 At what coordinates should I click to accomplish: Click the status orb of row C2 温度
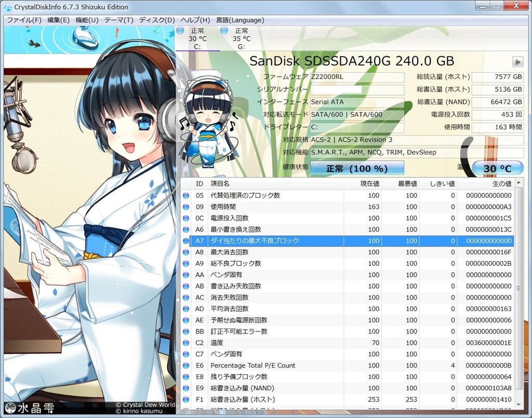click(x=186, y=343)
